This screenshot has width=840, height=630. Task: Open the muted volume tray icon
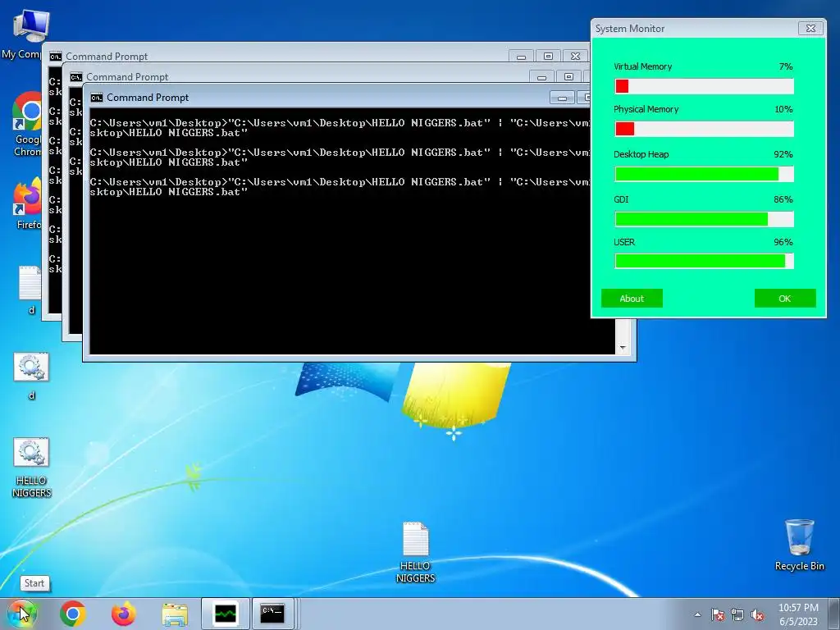757,614
